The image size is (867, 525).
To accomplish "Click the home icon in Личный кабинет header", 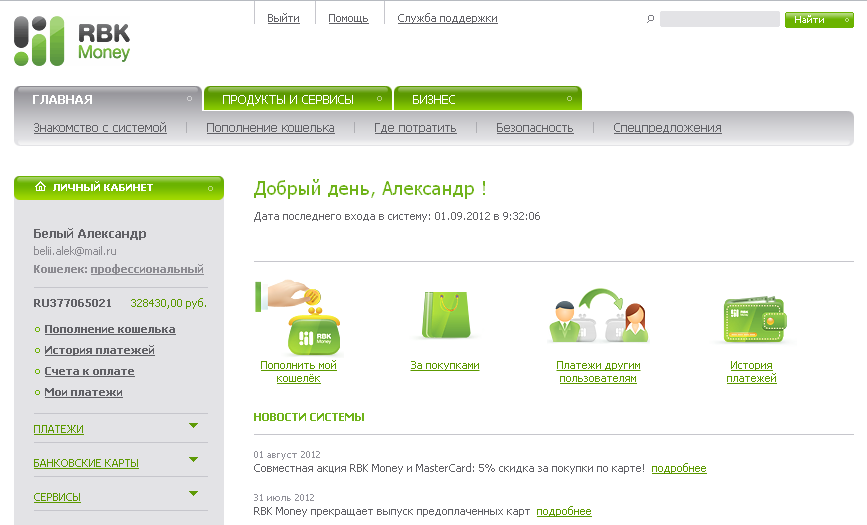I will point(40,187).
